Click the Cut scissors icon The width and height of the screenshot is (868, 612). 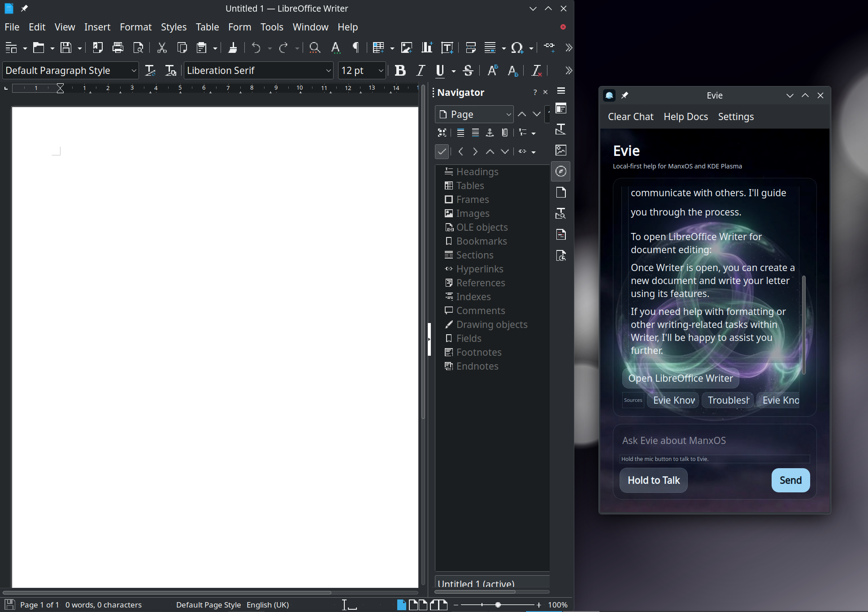162,47
